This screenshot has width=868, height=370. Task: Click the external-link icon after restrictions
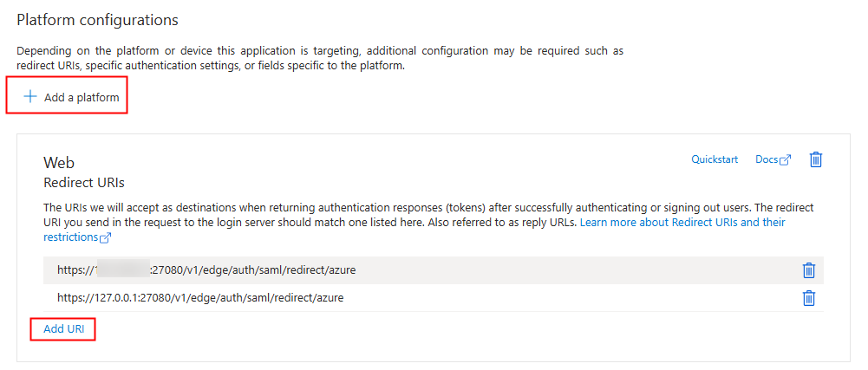[x=105, y=238]
